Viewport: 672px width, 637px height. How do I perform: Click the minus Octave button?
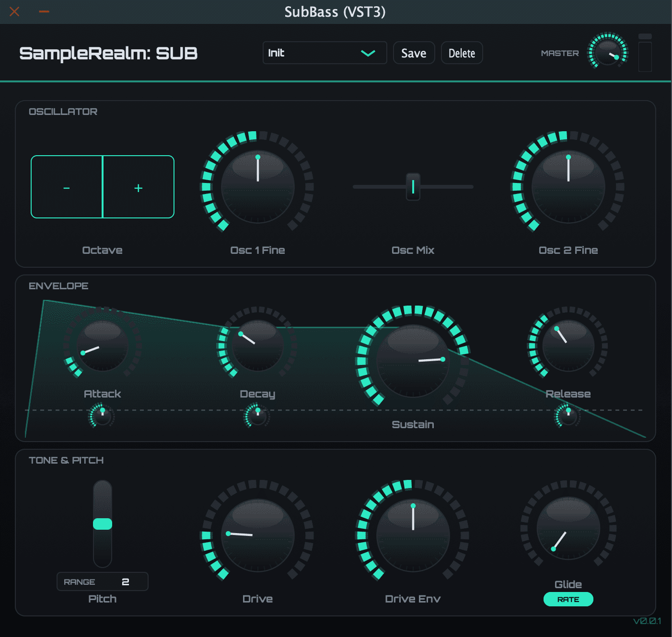click(x=67, y=187)
